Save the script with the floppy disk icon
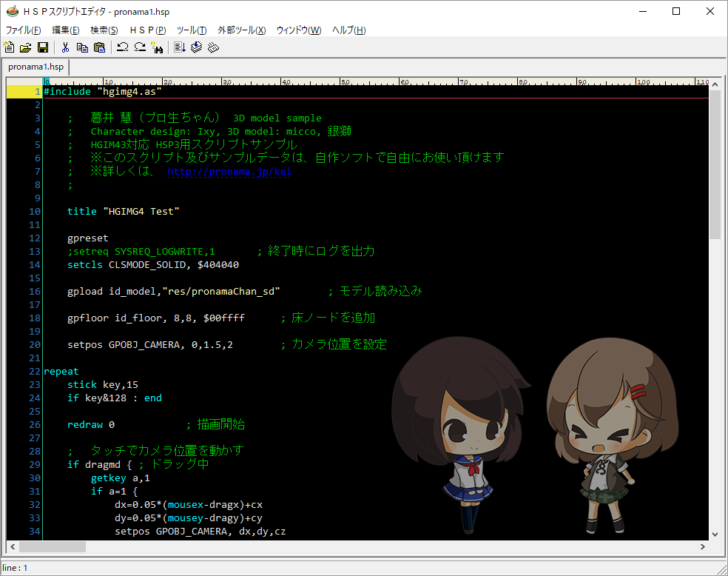This screenshot has width=728, height=576. (43, 47)
